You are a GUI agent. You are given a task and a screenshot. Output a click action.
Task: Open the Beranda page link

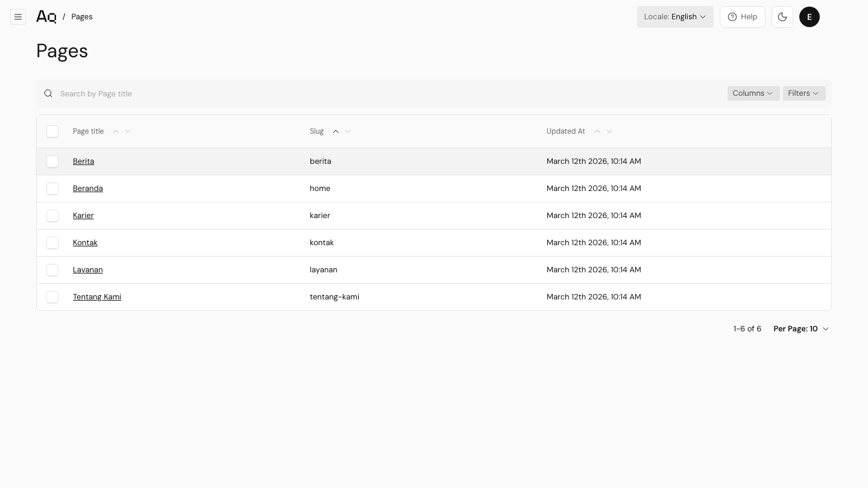pyautogui.click(x=88, y=189)
